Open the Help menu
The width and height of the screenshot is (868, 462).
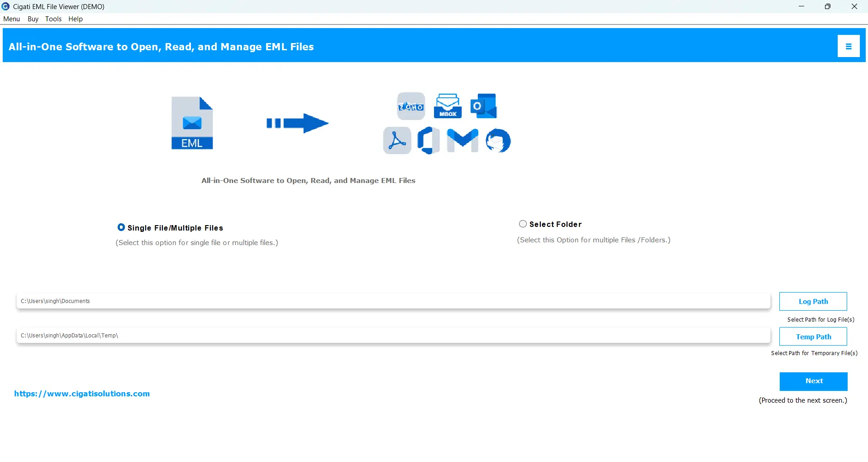click(76, 19)
